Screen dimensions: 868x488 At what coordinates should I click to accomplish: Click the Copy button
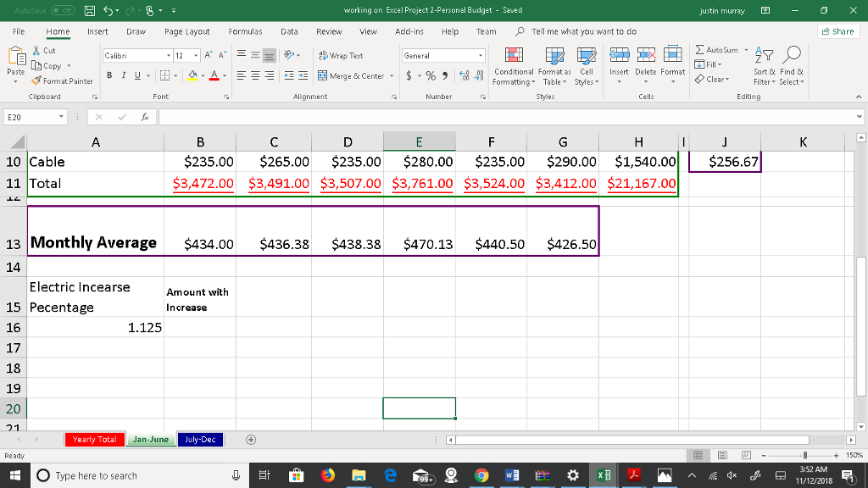tap(47, 66)
